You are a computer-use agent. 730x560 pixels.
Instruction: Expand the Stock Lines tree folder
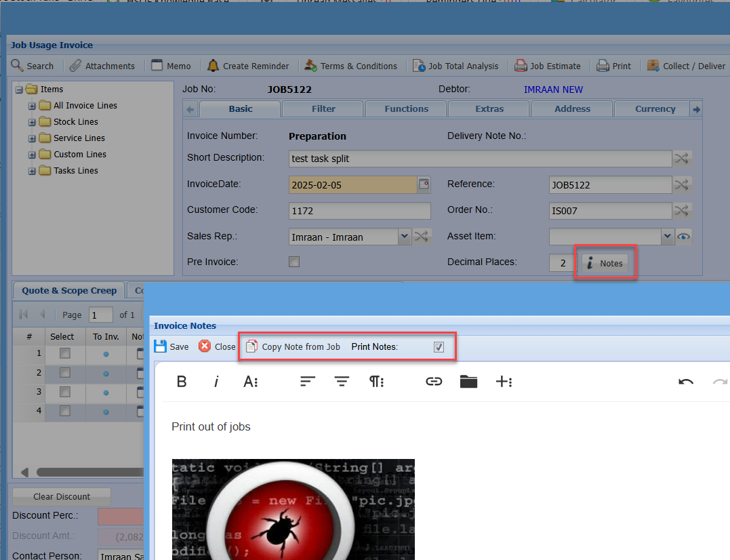click(x=32, y=122)
